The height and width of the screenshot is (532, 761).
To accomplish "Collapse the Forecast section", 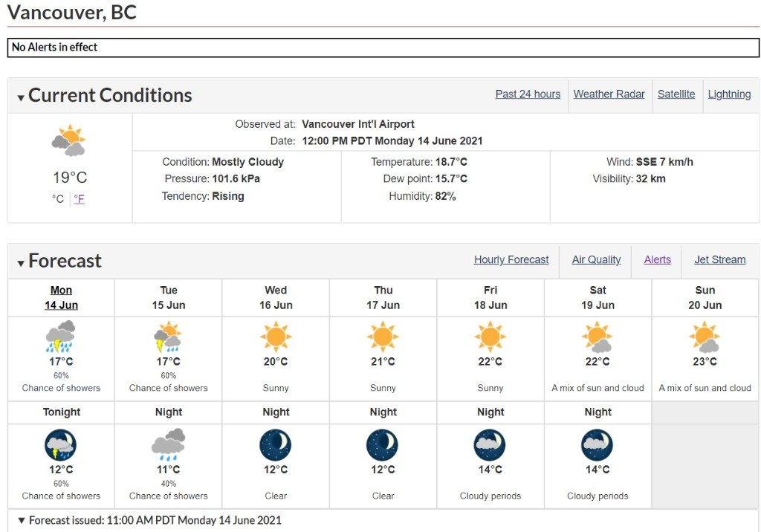I will [x=59, y=261].
